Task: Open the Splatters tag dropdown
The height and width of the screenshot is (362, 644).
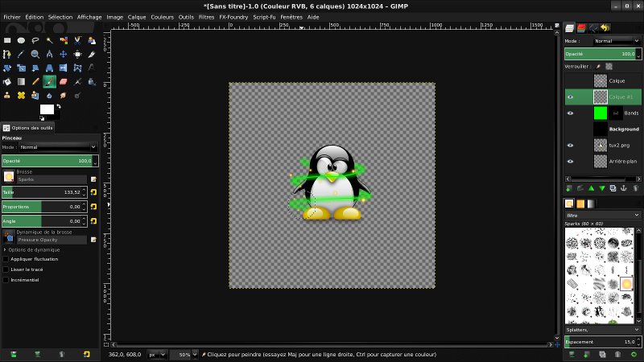Action: 602,330
